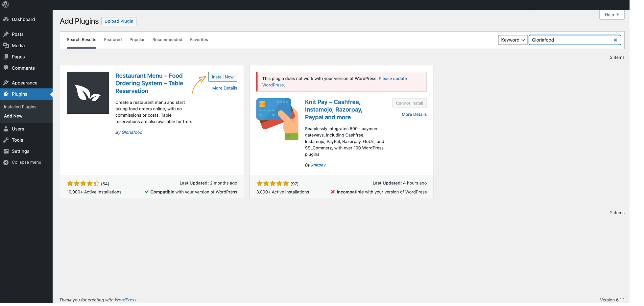Image resolution: width=644 pixels, height=306 pixels.
Task: Click the Settings sliders icon
Action: (6, 151)
